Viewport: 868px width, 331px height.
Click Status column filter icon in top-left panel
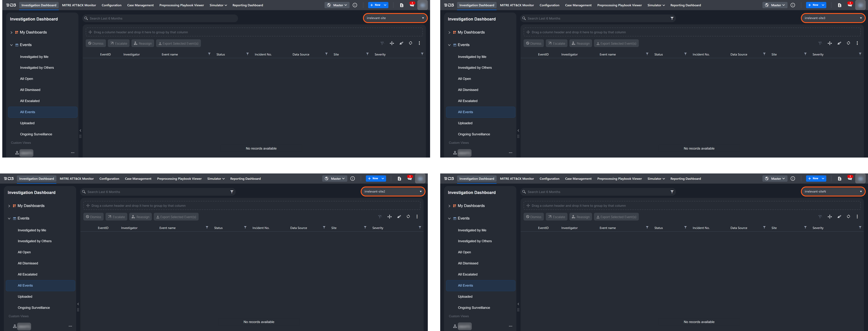(x=248, y=54)
